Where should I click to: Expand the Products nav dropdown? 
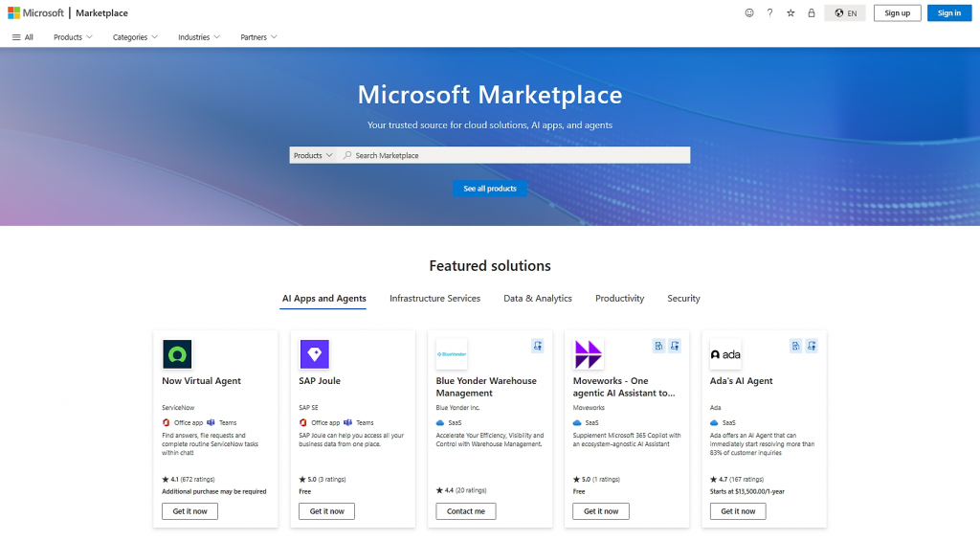coord(73,37)
